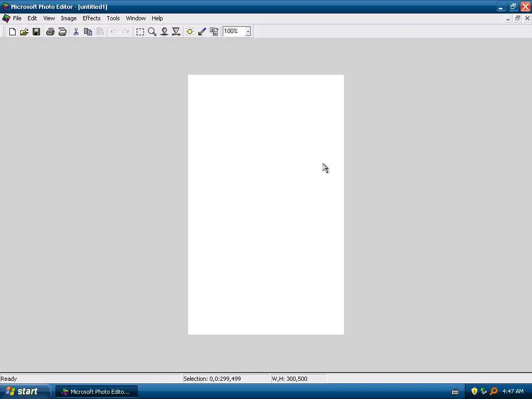The image size is (532, 399).
Task: Click the 4:47 AM clock
Action: [x=513, y=392]
